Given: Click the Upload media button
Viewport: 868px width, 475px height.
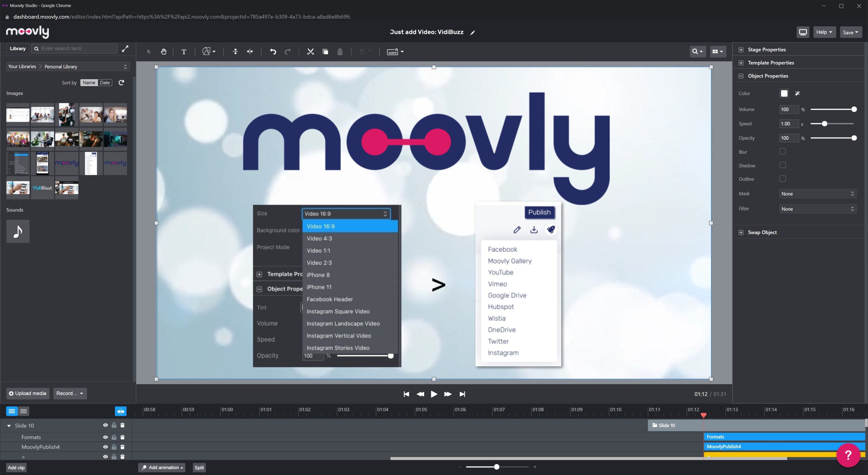Looking at the screenshot, I should click(28, 393).
